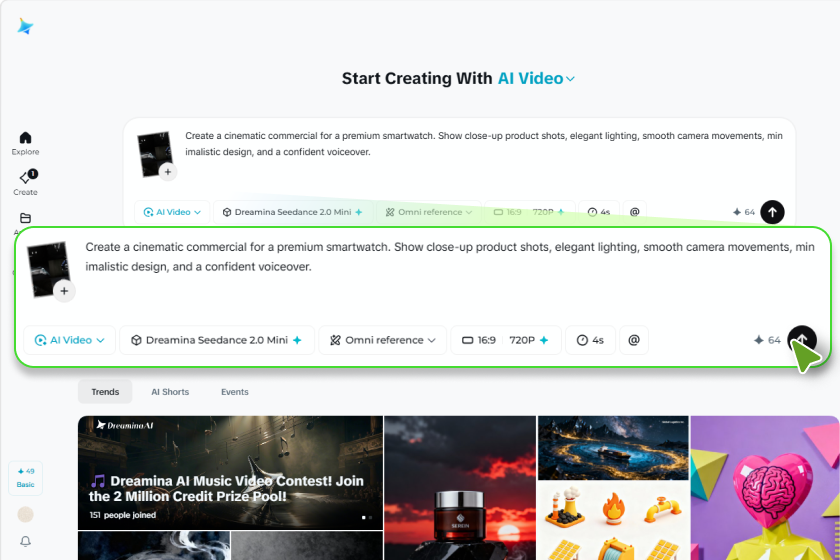The height and width of the screenshot is (560, 840).
Task: Click the reference image thumbnail in upper prompt box
Action: click(154, 153)
